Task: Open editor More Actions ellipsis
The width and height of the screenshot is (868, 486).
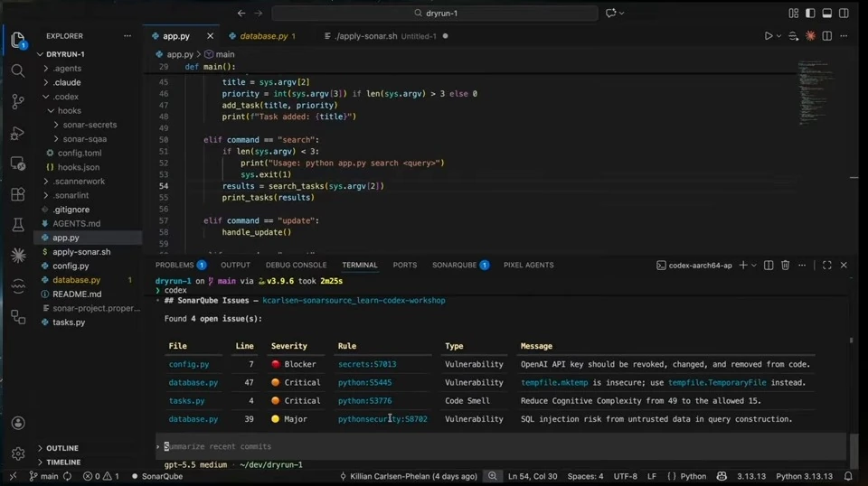Action: pyautogui.click(x=844, y=36)
